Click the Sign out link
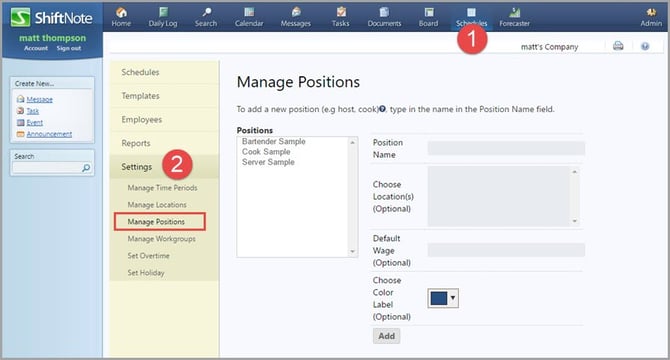This screenshot has height=360, width=670. click(69, 48)
